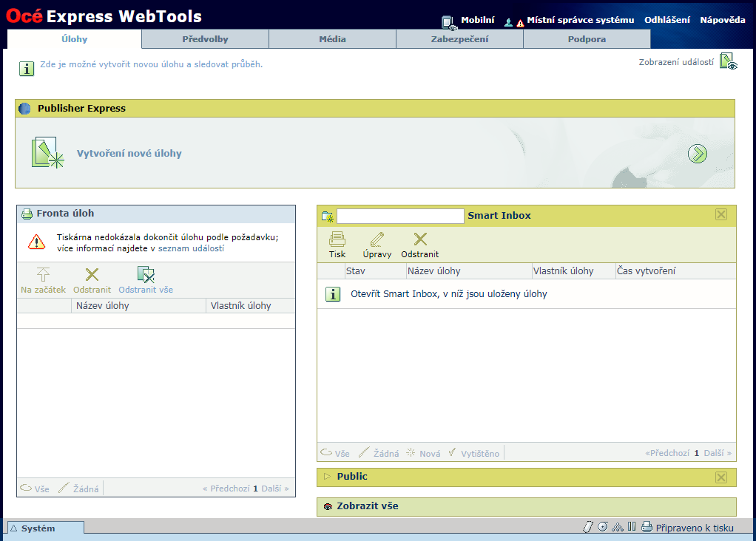Click the Odstranit X icon in Fronta úloh
Screen dimensions: 756x541
(x=92, y=275)
